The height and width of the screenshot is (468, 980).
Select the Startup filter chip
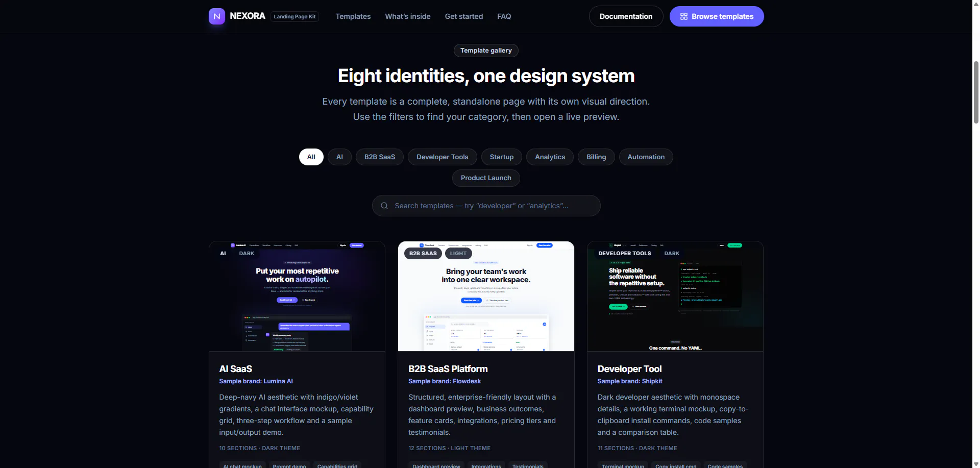point(502,157)
